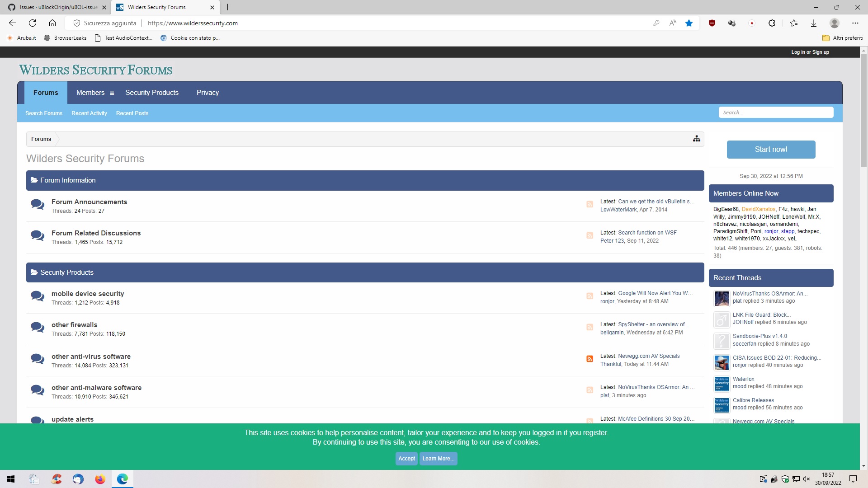
Task: Open the Downloads arrow icon
Action: pos(814,23)
